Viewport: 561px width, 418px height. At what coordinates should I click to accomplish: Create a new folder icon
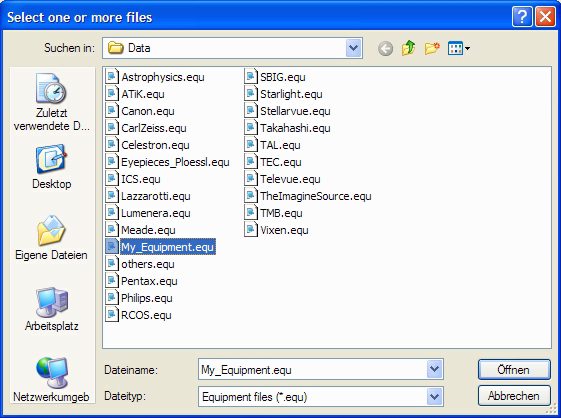point(432,48)
